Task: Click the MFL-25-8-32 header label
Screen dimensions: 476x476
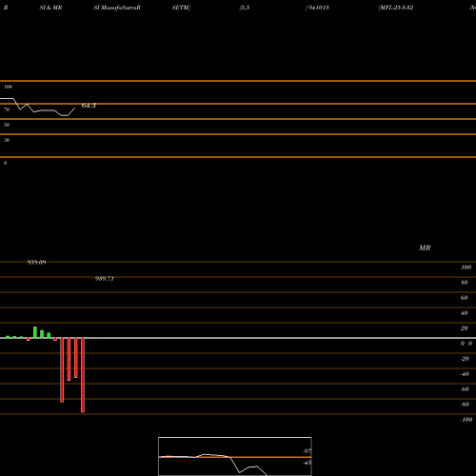Action: point(396,8)
